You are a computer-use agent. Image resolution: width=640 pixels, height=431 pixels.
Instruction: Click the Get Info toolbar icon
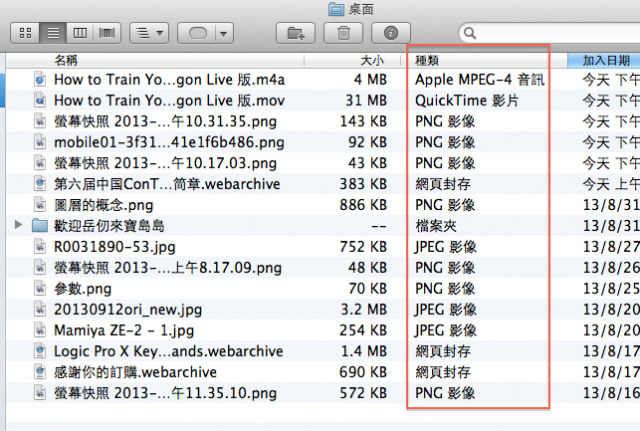(390, 33)
